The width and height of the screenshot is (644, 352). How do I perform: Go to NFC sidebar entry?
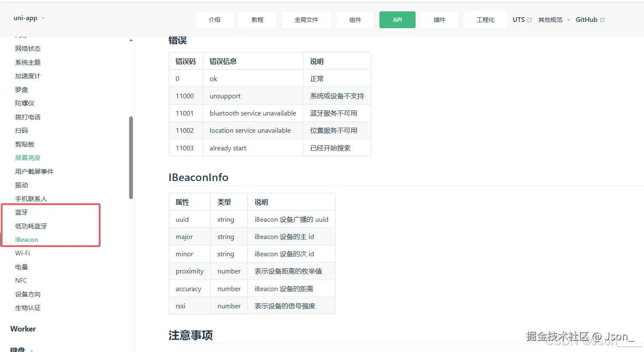[21, 281]
